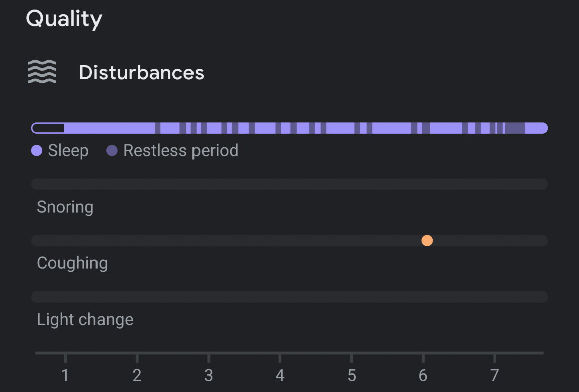This screenshot has height=392, width=579.
Task: Tap hour 6 label below coughing dot
Action: 423,375
